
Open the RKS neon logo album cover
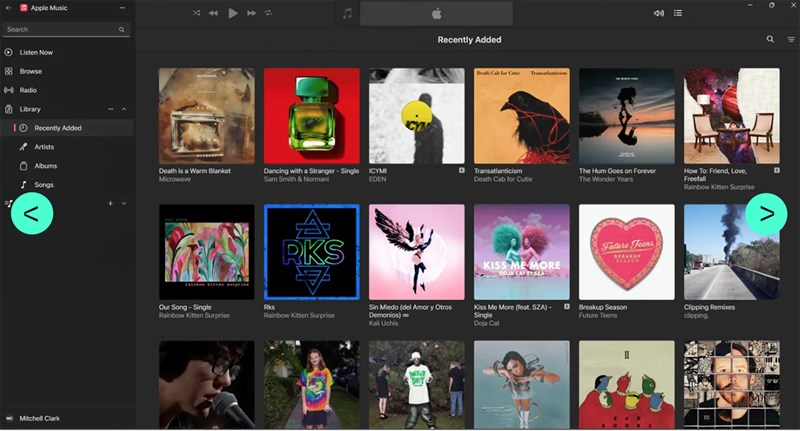312,252
